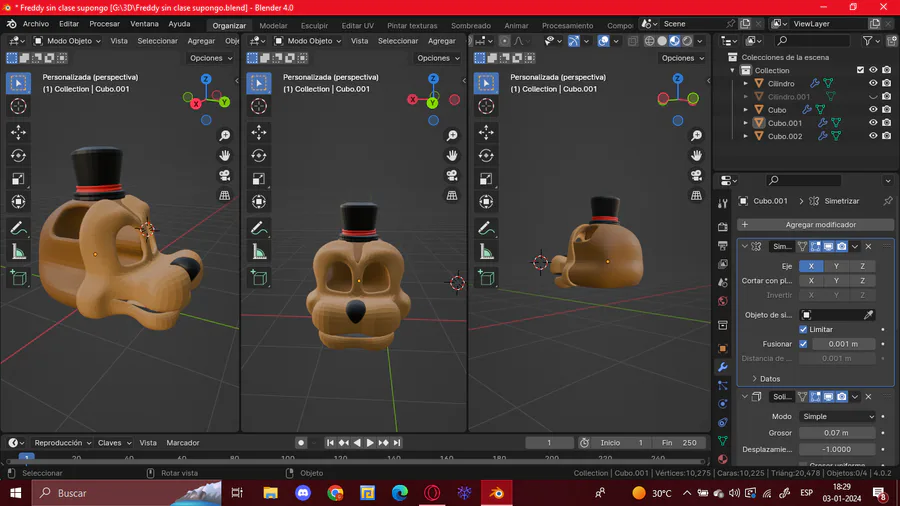Click the Blender logo menu icon
The image size is (900, 506).
point(11,24)
